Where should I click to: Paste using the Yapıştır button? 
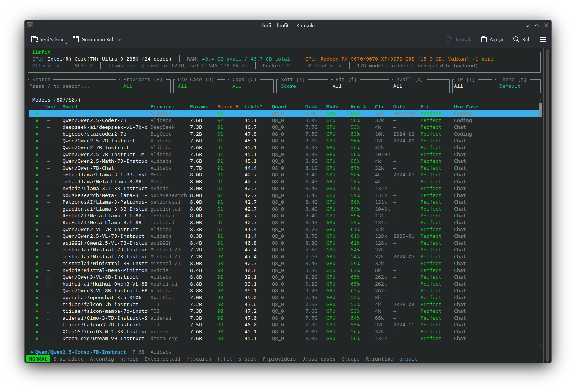493,39
